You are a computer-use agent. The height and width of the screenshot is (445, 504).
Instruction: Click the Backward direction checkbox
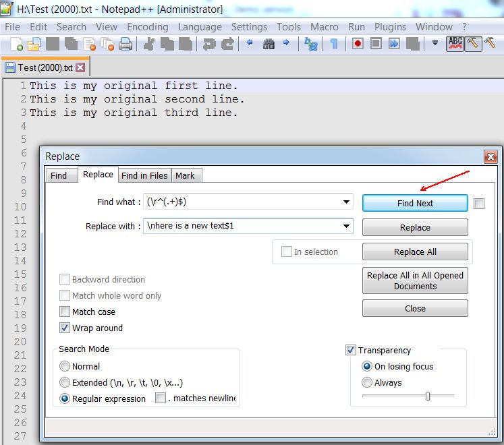pos(65,279)
